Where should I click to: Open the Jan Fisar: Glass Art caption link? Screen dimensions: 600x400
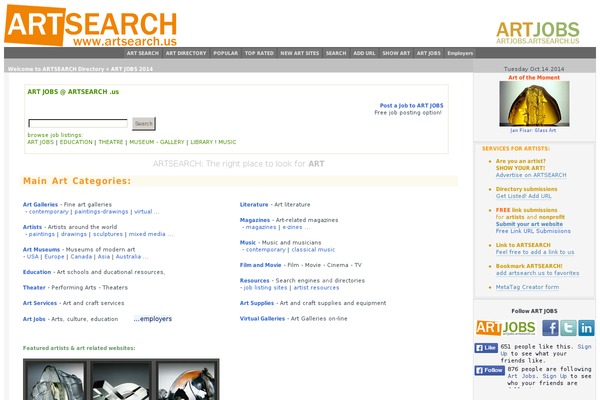(x=533, y=131)
